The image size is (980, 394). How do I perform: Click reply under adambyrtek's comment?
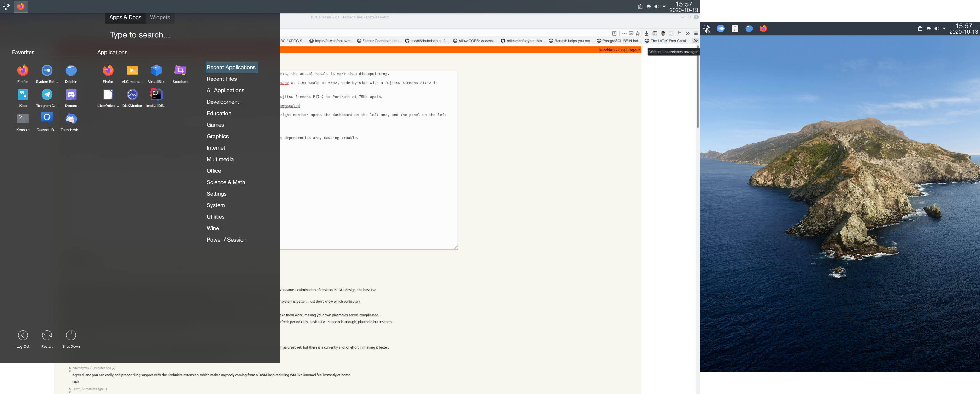(x=76, y=381)
